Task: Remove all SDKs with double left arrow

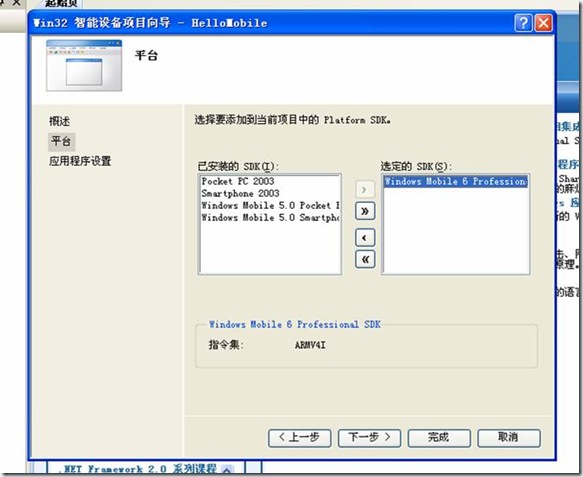Action: point(365,259)
